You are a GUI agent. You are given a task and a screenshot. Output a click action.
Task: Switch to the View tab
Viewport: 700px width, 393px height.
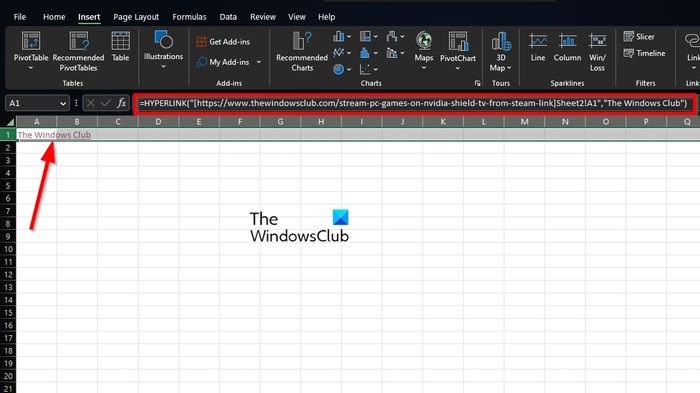(x=296, y=17)
